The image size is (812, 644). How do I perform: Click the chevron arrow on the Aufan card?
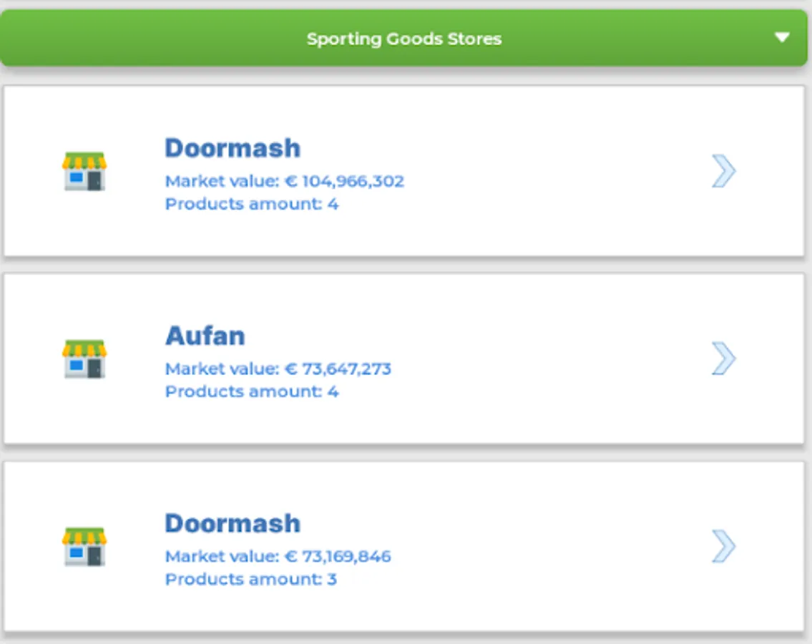pos(723,358)
